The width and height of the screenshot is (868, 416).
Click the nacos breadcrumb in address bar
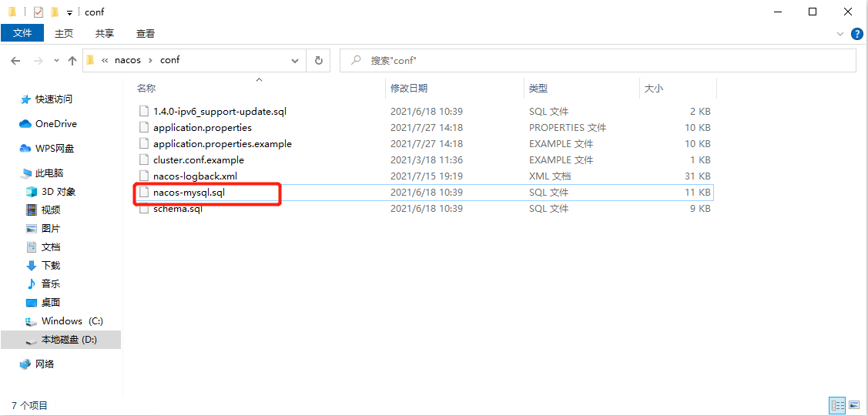tap(128, 60)
